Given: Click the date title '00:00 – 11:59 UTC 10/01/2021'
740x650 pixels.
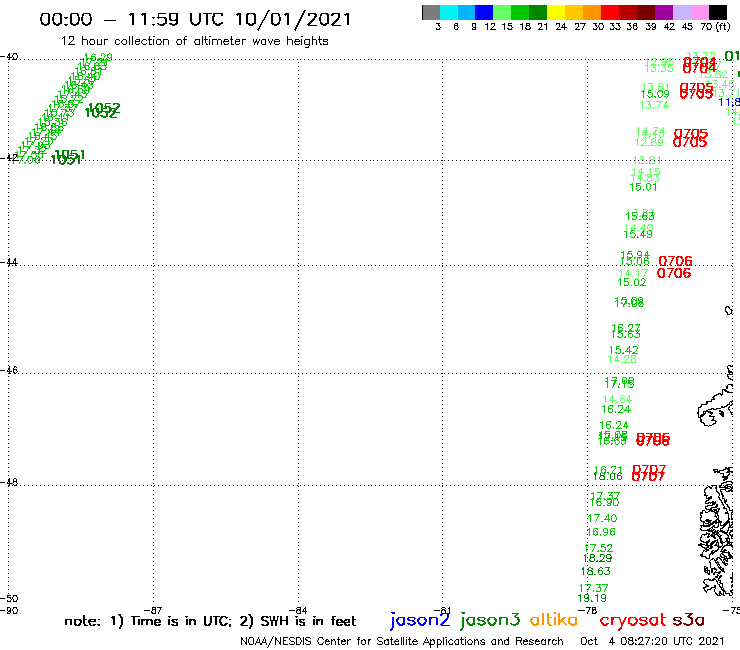Looking at the screenshot, I should click(x=195, y=19).
